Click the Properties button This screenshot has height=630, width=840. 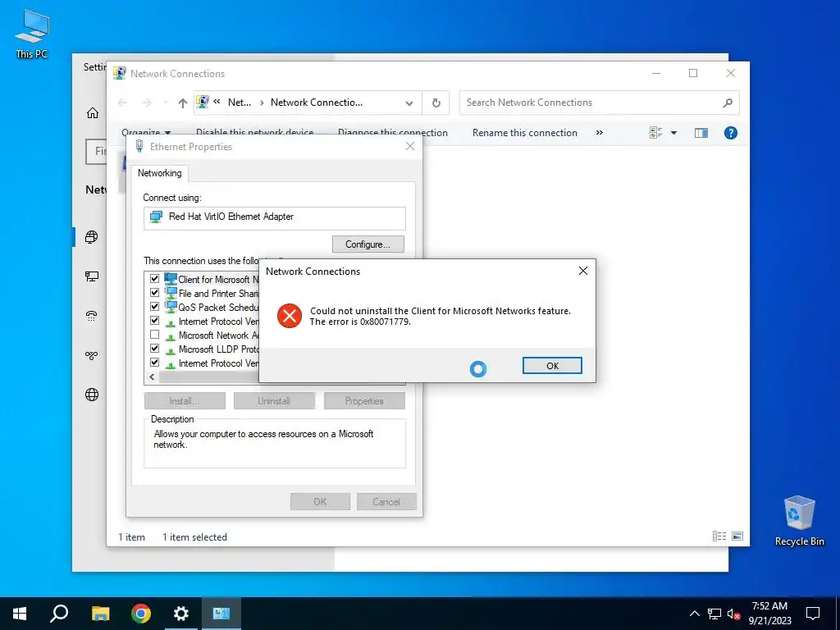coord(364,400)
